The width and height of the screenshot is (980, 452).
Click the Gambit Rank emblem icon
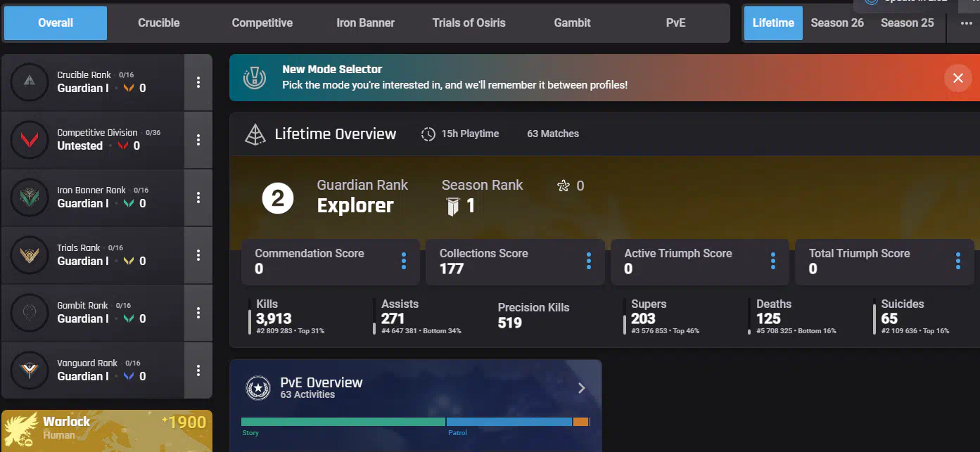point(30,312)
